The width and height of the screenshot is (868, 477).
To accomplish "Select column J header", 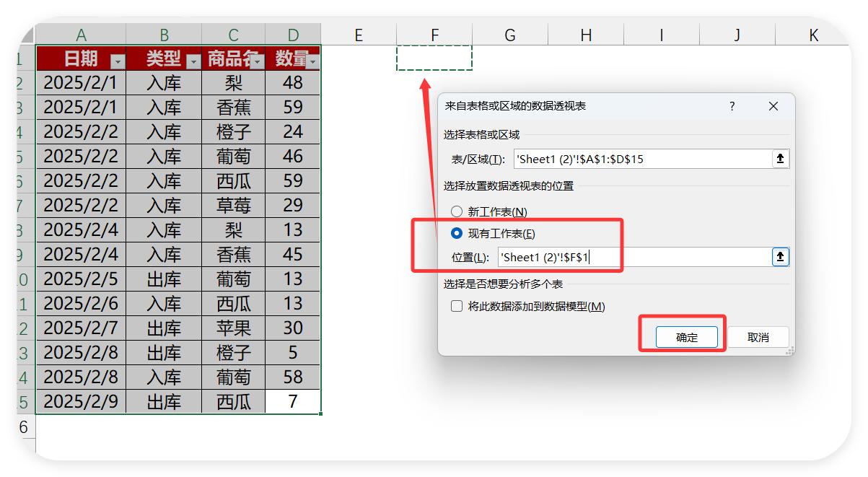I will point(737,35).
